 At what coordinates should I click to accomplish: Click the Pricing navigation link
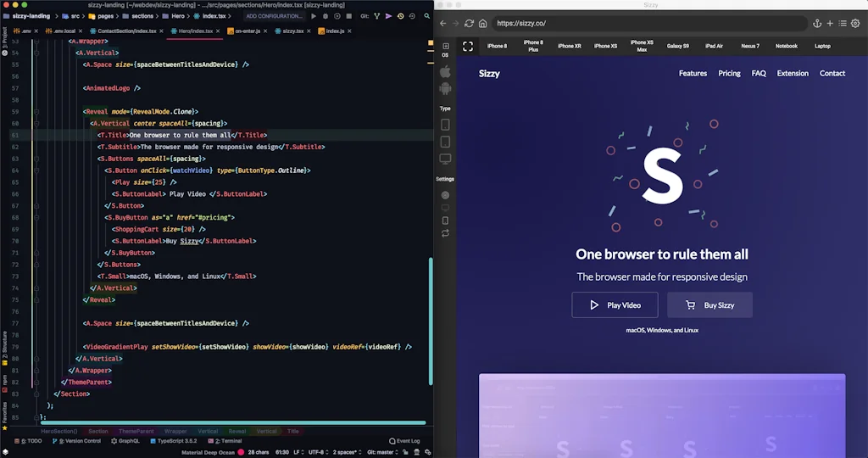(x=729, y=74)
